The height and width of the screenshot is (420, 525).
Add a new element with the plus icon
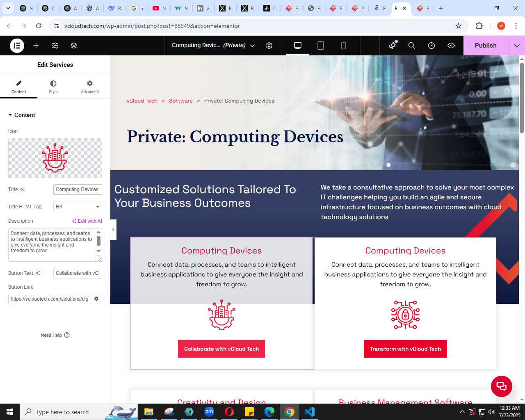pyautogui.click(x=36, y=46)
